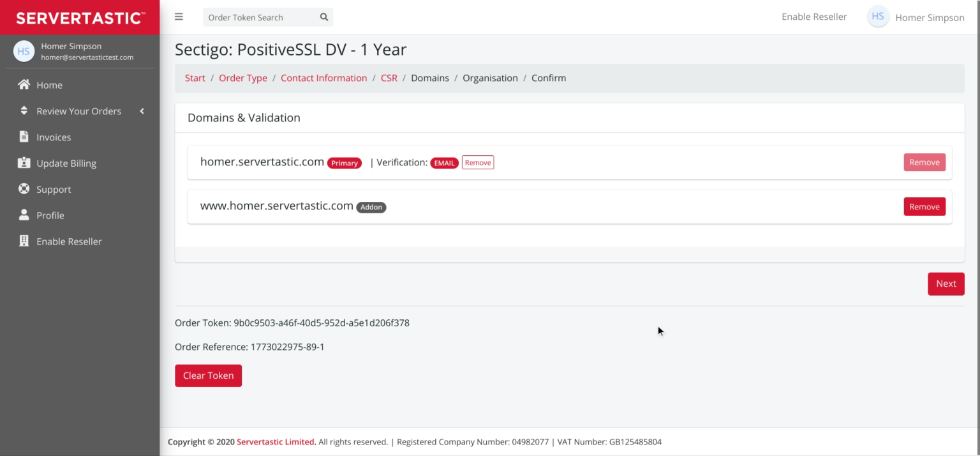The image size is (980, 456).
Task: Click the Support lifebuoy icon
Action: point(24,189)
